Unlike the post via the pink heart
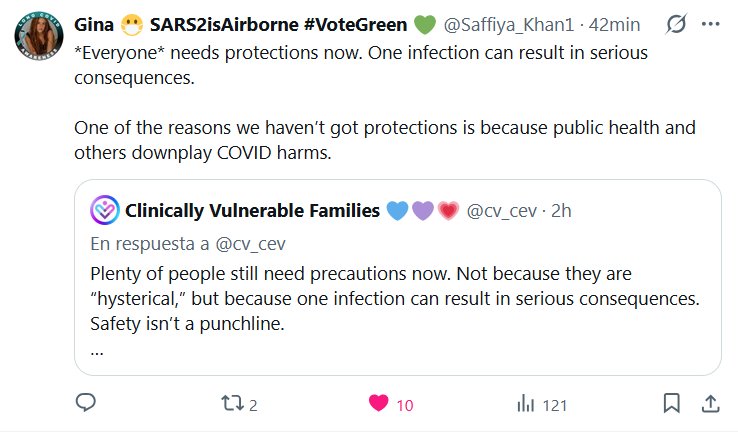Screen dimensions: 738x432 coord(379,403)
